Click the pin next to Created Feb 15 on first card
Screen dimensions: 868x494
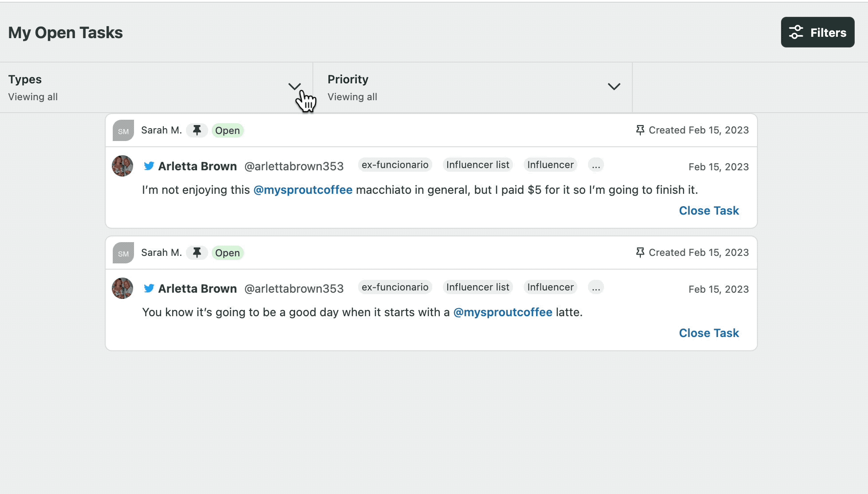coord(639,130)
